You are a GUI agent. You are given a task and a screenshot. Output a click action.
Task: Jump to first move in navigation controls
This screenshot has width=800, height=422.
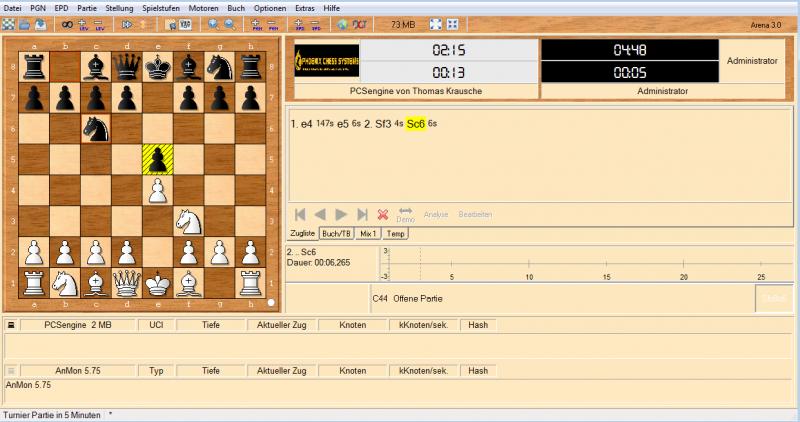[x=299, y=214]
